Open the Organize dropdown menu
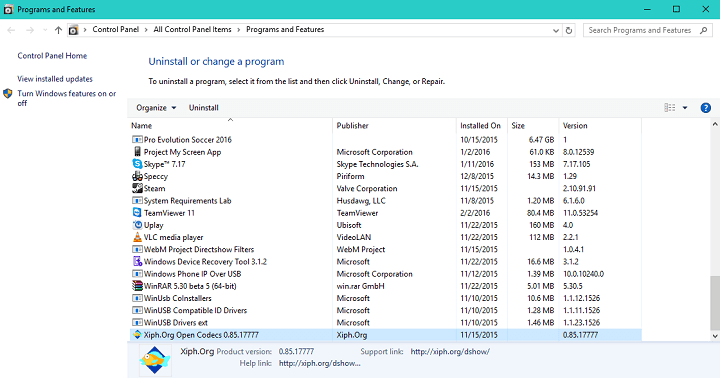Screen dimensions: 720x378 tap(156, 107)
